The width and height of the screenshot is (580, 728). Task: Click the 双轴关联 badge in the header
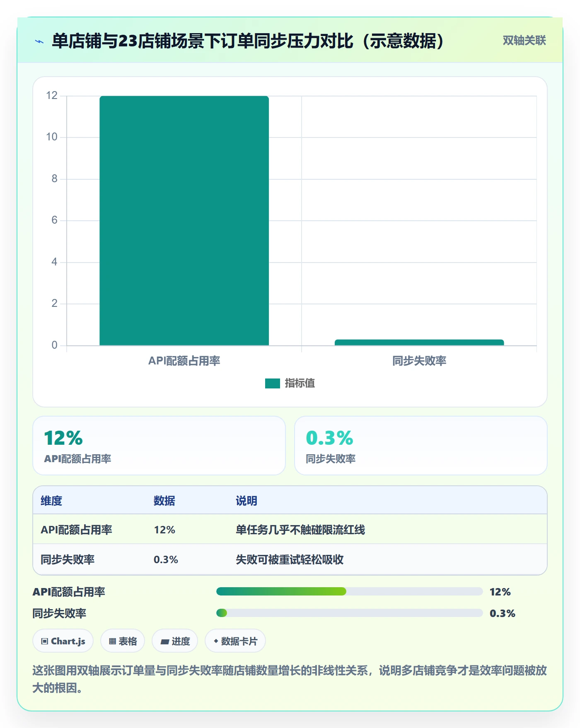[x=524, y=41]
